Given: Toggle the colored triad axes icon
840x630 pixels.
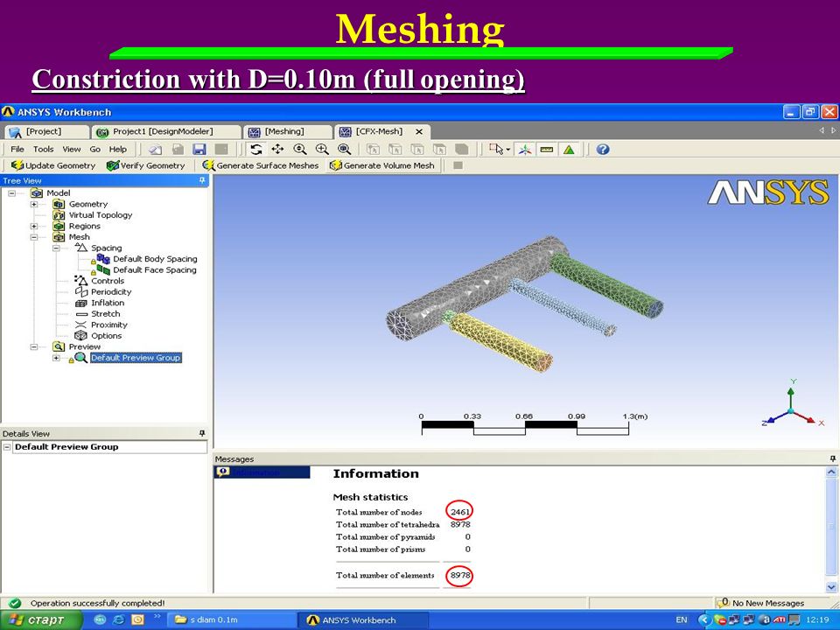Looking at the screenshot, I should click(x=524, y=150).
